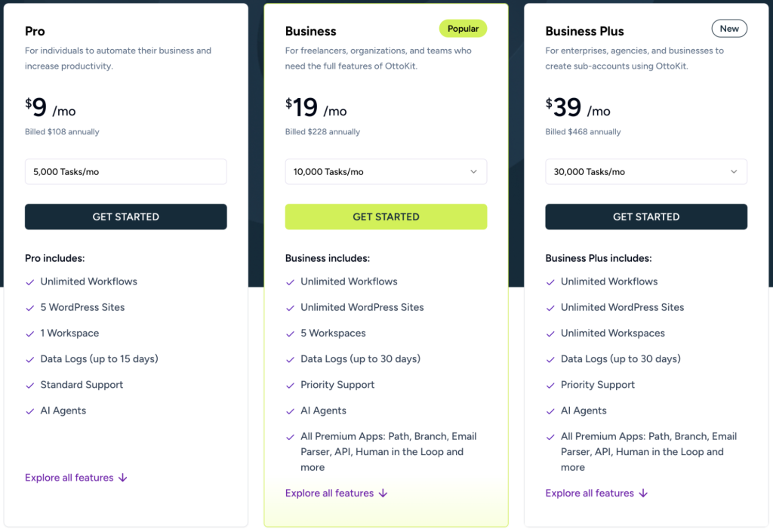The height and width of the screenshot is (532, 773).
Task: Click down arrow icon in Business Plus Explore features
Action: click(x=643, y=494)
